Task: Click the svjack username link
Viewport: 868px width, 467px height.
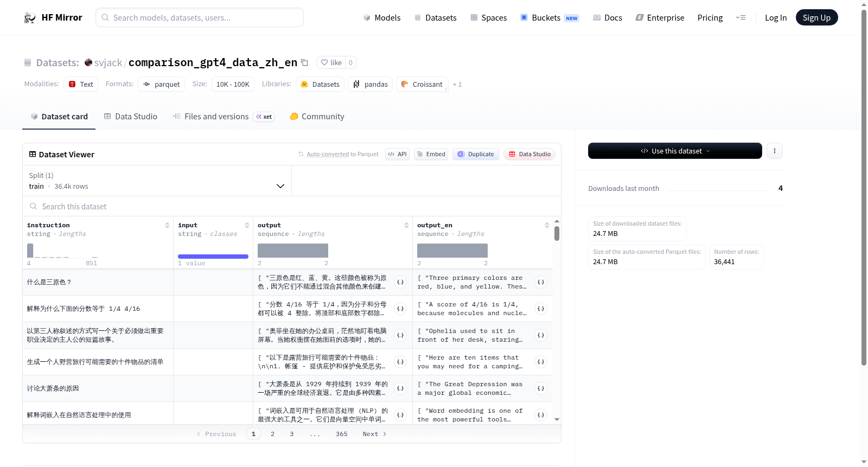Action: point(108,62)
